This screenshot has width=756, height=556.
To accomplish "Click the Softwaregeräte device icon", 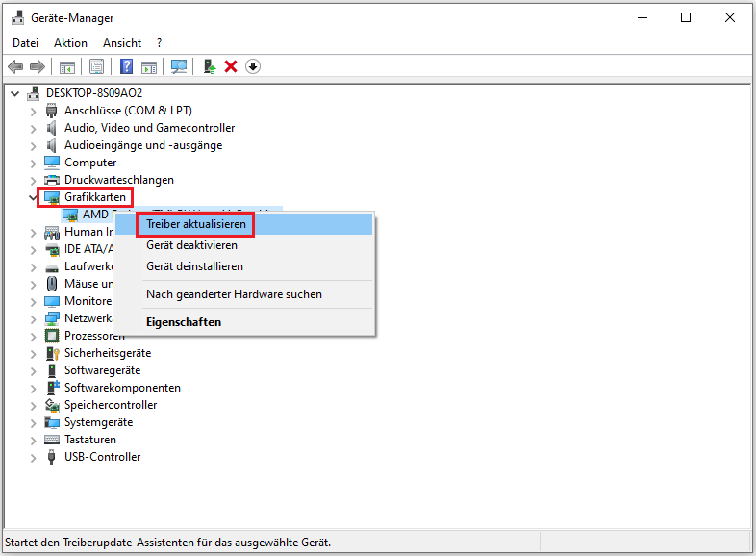I will 52,370.
